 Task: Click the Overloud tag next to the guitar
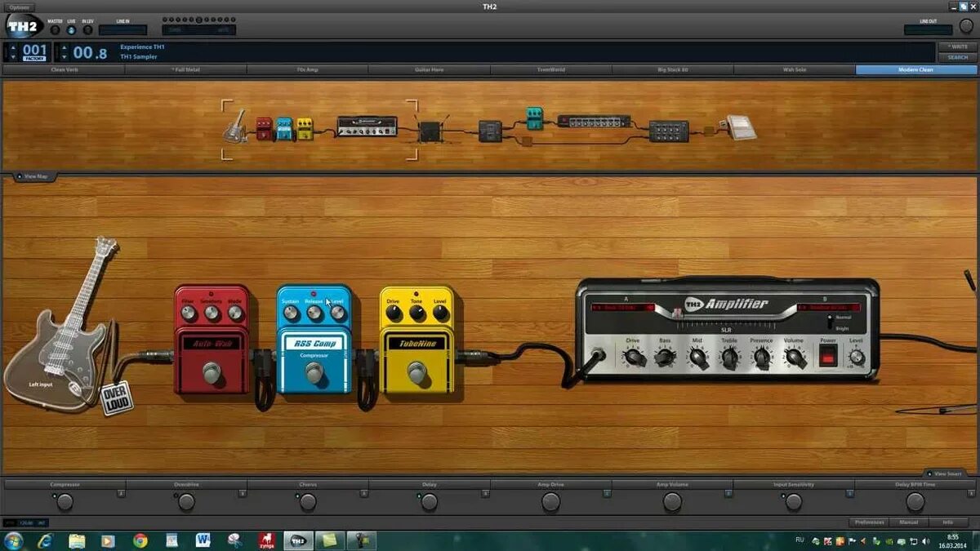tap(117, 398)
